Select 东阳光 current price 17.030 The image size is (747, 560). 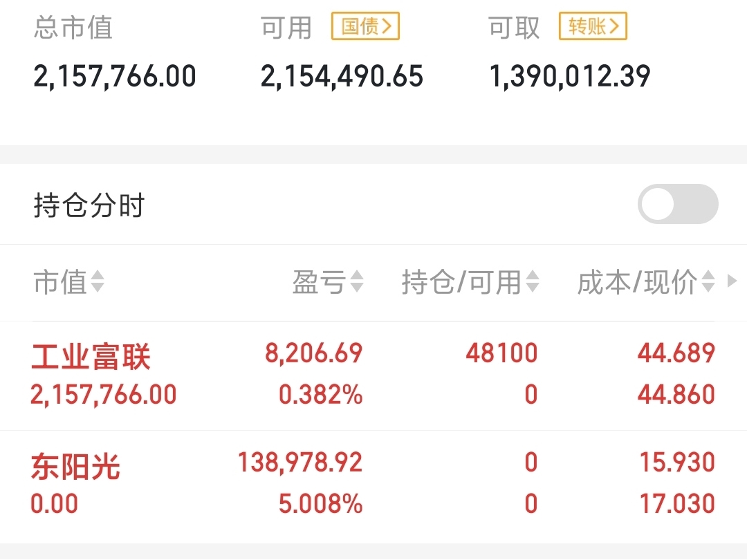point(677,504)
